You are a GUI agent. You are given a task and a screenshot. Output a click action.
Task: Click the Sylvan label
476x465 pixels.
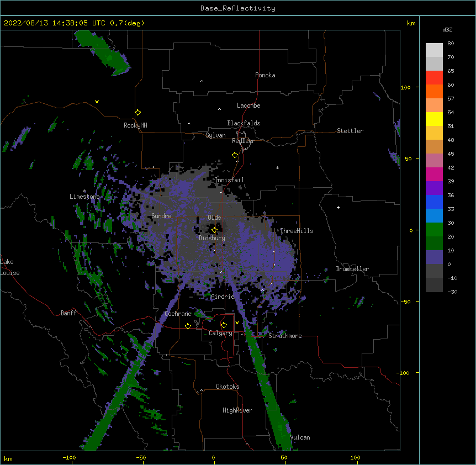point(215,135)
